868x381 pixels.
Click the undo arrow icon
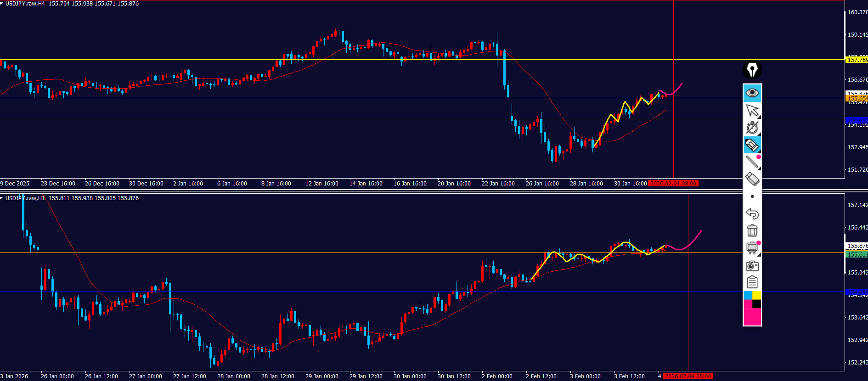point(752,213)
